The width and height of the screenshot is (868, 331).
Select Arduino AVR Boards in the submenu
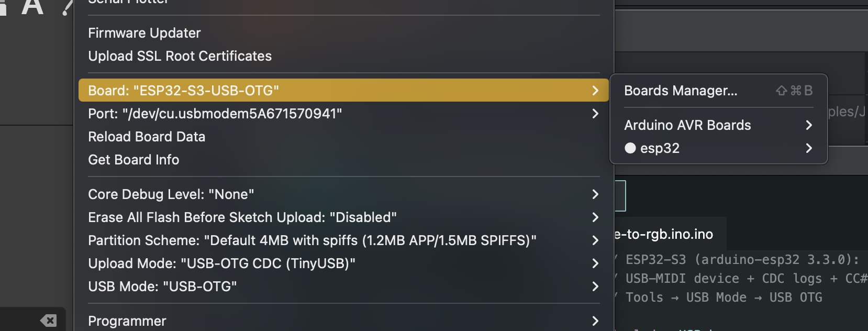click(x=687, y=125)
